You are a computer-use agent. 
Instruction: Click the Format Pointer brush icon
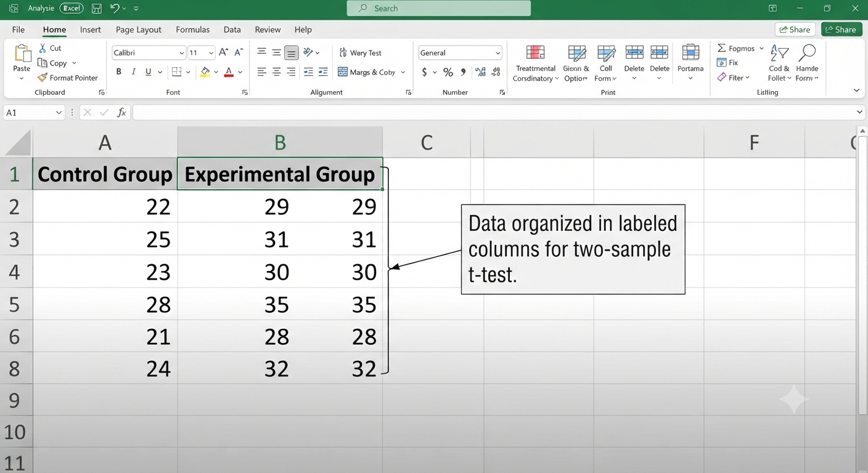pos(43,78)
